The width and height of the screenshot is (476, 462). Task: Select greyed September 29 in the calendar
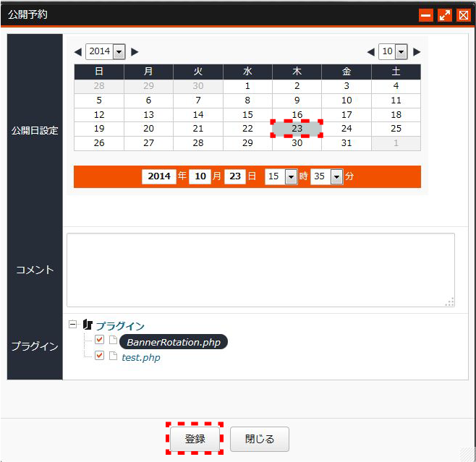[x=148, y=86]
